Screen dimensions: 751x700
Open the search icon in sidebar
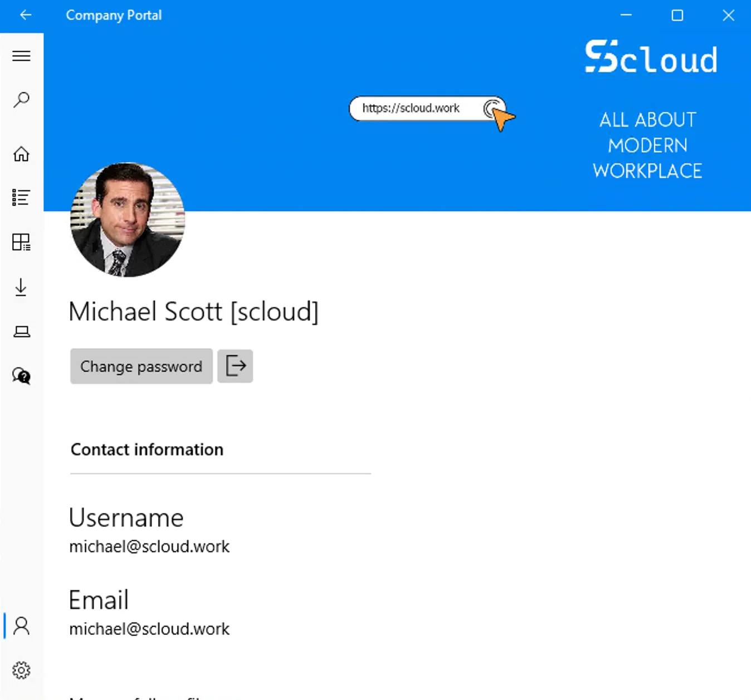point(21,100)
